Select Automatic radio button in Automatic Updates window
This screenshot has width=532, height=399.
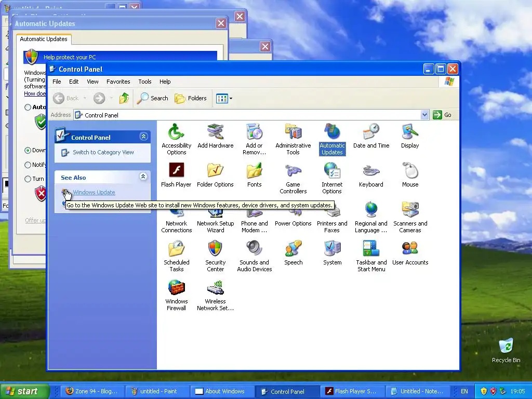tap(28, 107)
